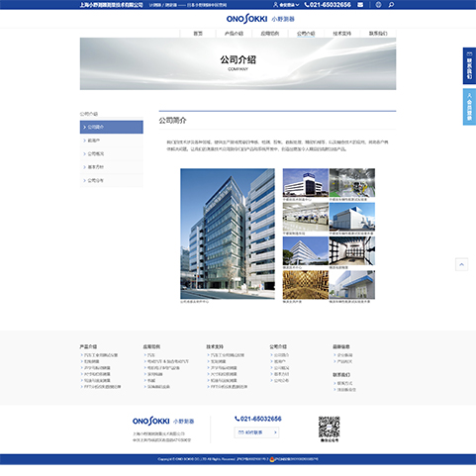Screen dimensions: 476x476
Task: Select highlighted 公司简介 sidebar item
Action: coord(112,127)
